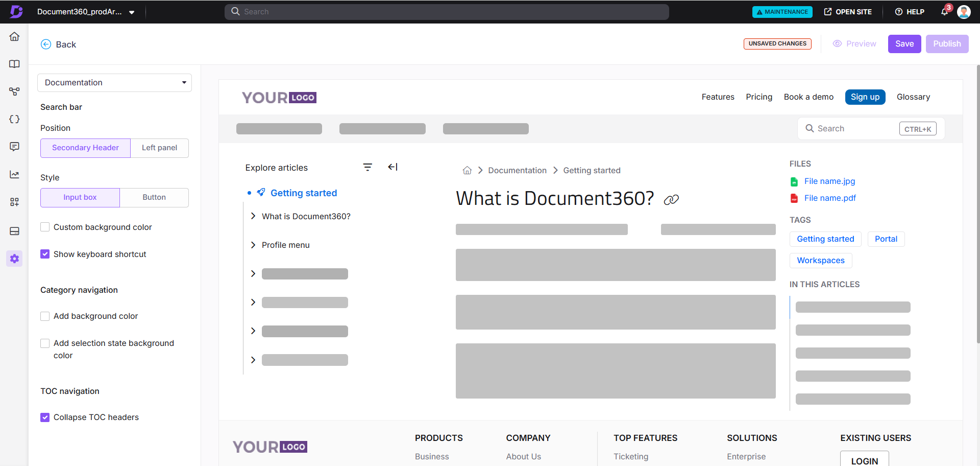Image resolution: width=980 pixels, height=466 pixels.
Task: Open File name.jpg link
Action: [x=829, y=181]
